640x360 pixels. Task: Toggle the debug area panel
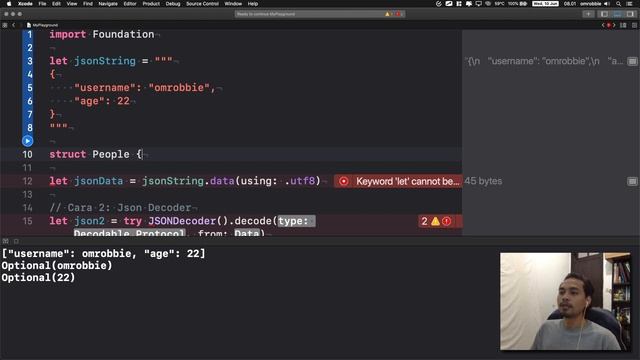pyautogui.click(x=617, y=14)
